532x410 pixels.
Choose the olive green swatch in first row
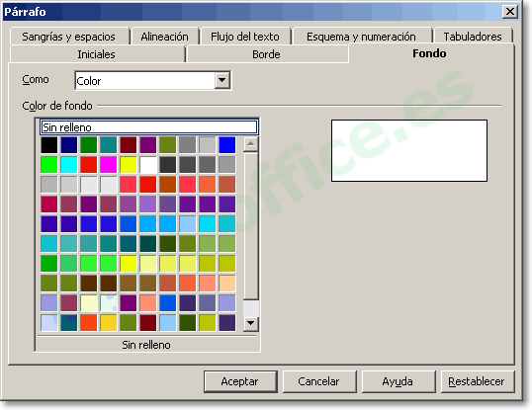click(x=167, y=144)
